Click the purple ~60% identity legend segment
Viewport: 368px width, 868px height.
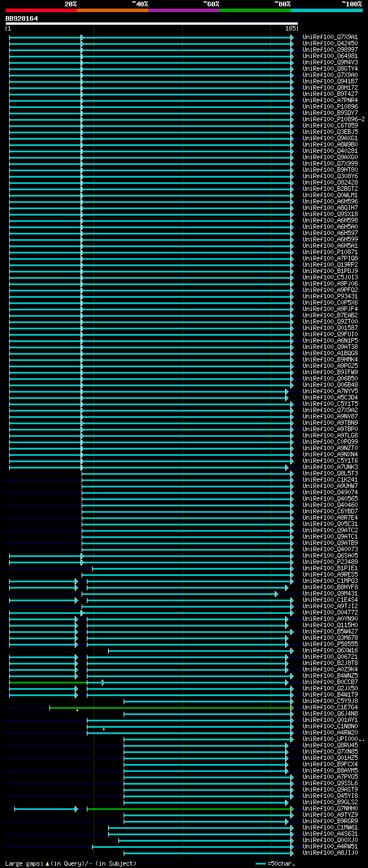[x=184, y=10]
